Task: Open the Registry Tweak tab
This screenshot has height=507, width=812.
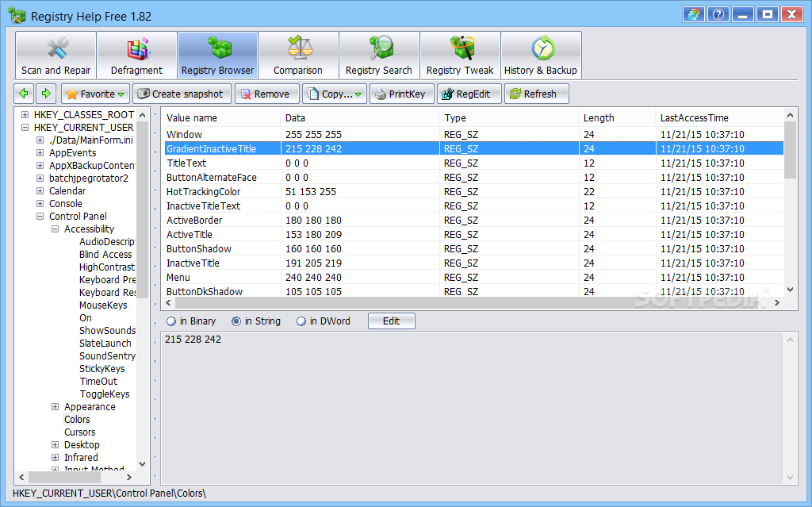Action: pyautogui.click(x=460, y=55)
